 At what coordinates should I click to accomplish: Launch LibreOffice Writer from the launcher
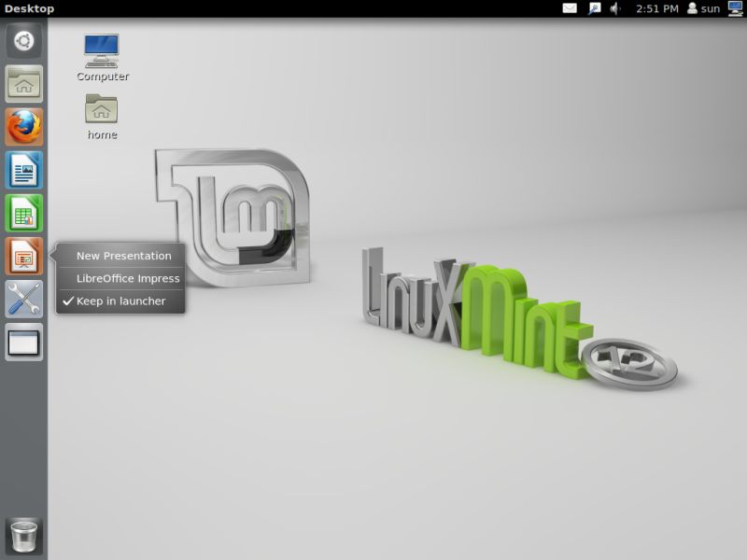click(24, 170)
